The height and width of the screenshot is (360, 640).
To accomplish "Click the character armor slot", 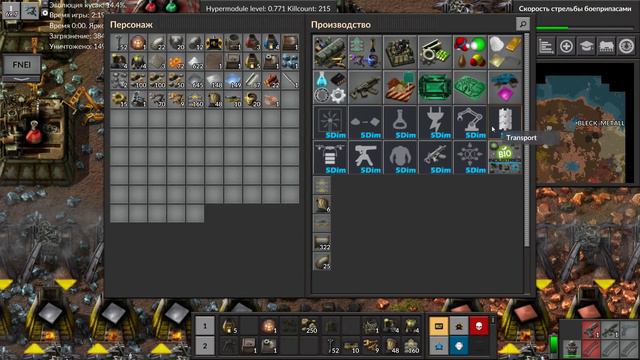I will pyautogui.click(x=571, y=348).
